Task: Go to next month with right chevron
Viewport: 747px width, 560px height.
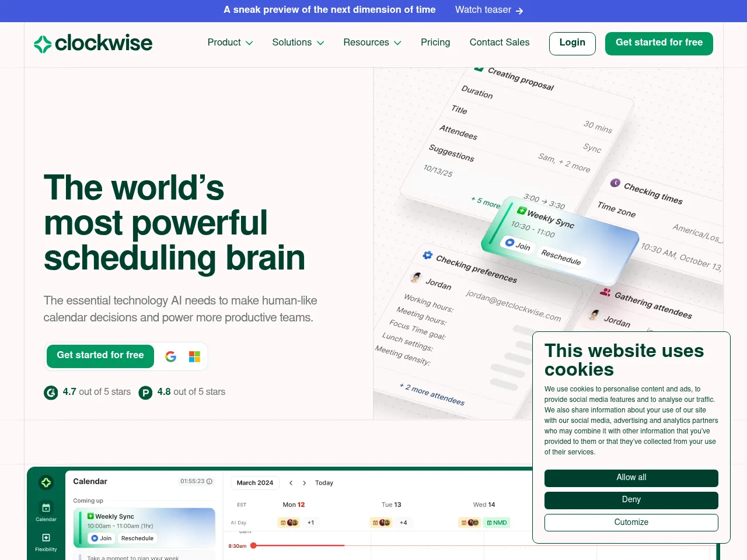Action: [x=304, y=483]
